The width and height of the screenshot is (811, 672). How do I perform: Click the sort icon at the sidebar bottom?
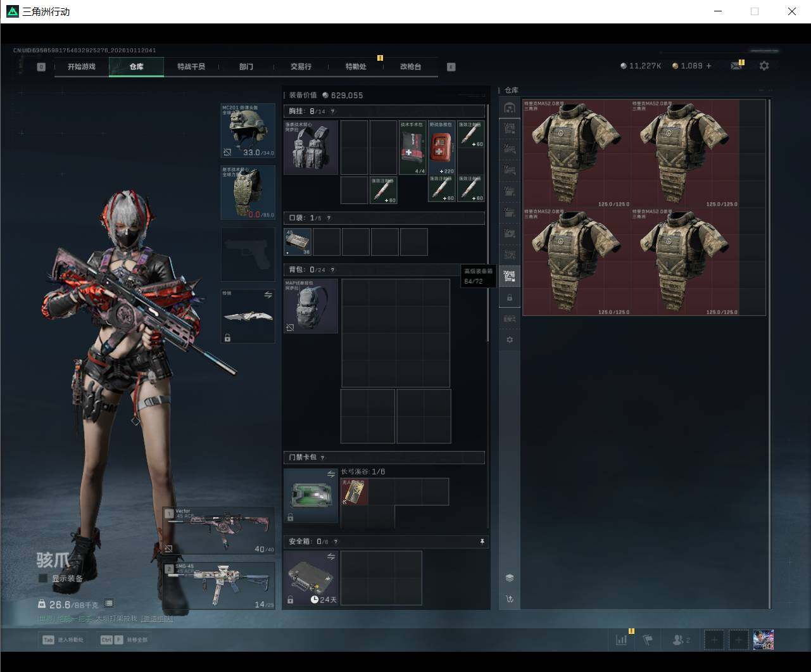(510, 599)
